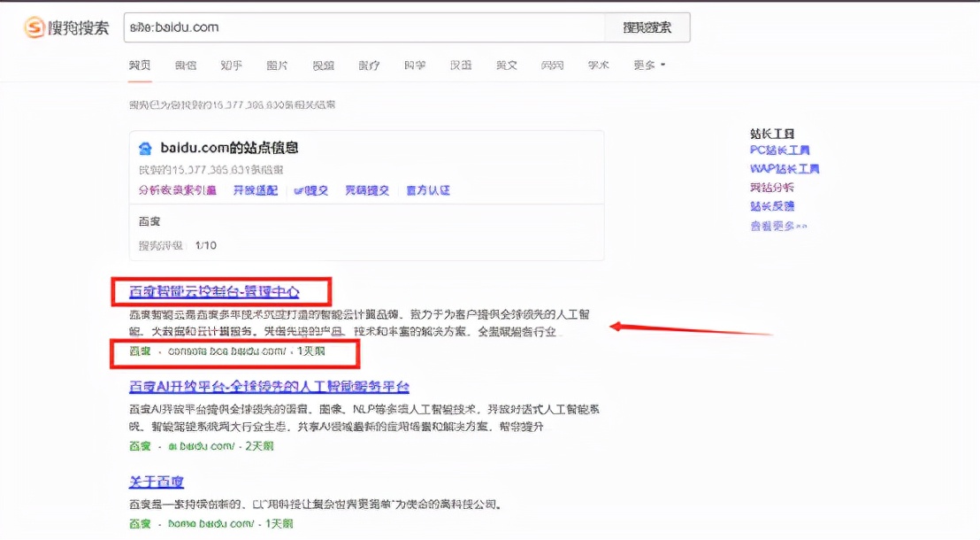This screenshot has width=980, height=540.
Task: Go to the 问问 tab
Action: tap(553, 66)
